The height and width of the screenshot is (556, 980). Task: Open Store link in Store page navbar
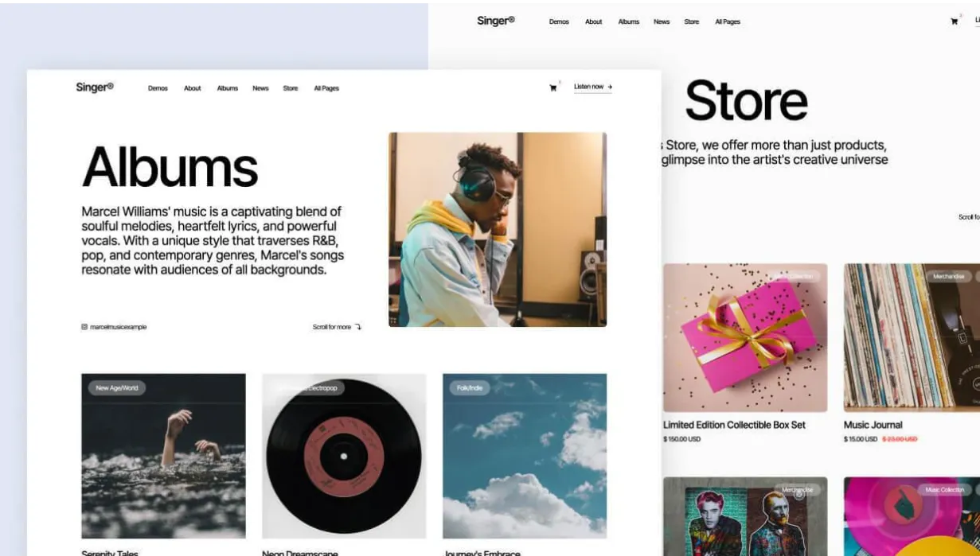[692, 21]
